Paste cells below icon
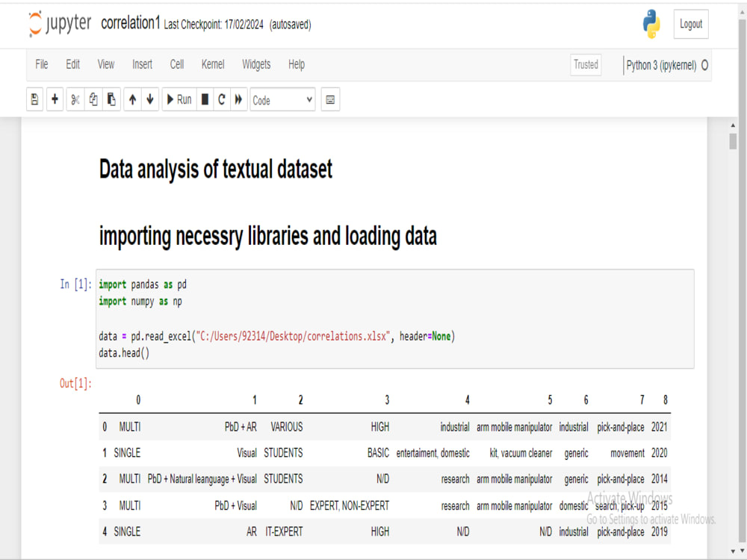Screen dimensions: 747x560 coord(111,99)
